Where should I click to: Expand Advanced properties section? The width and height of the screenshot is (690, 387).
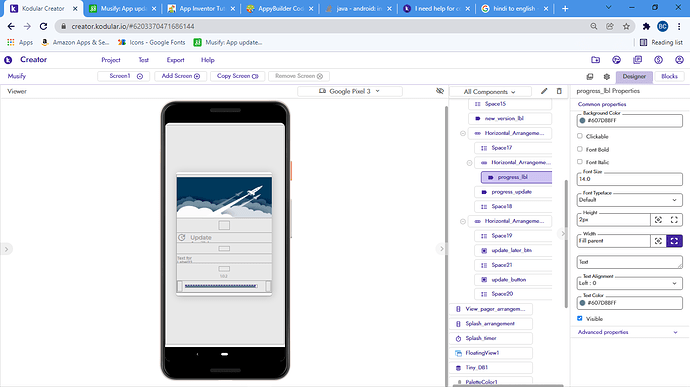click(629, 332)
